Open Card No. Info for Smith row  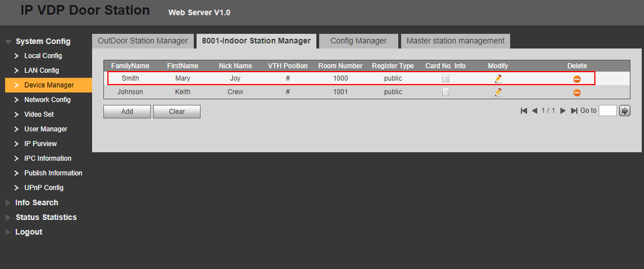pyautogui.click(x=446, y=79)
